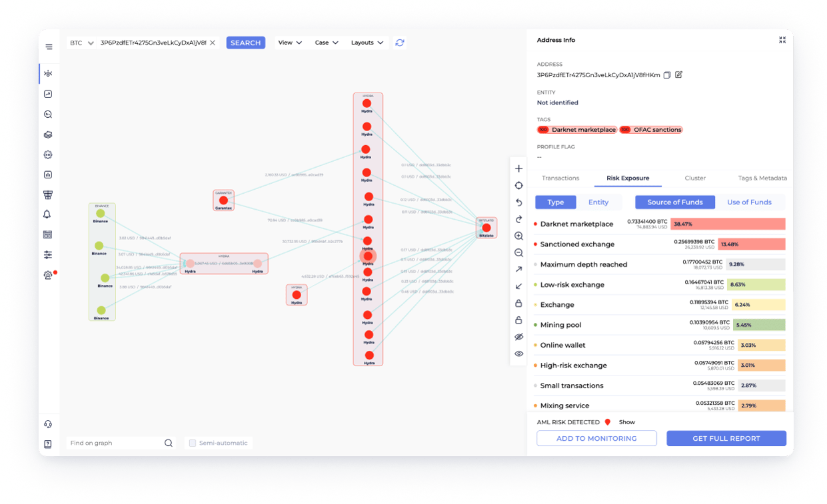Open the magnifier analytics sidebar icon

click(x=48, y=115)
